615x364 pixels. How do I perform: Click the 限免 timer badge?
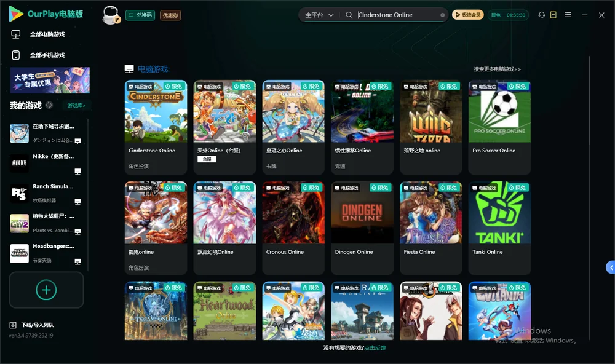tap(508, 15)
